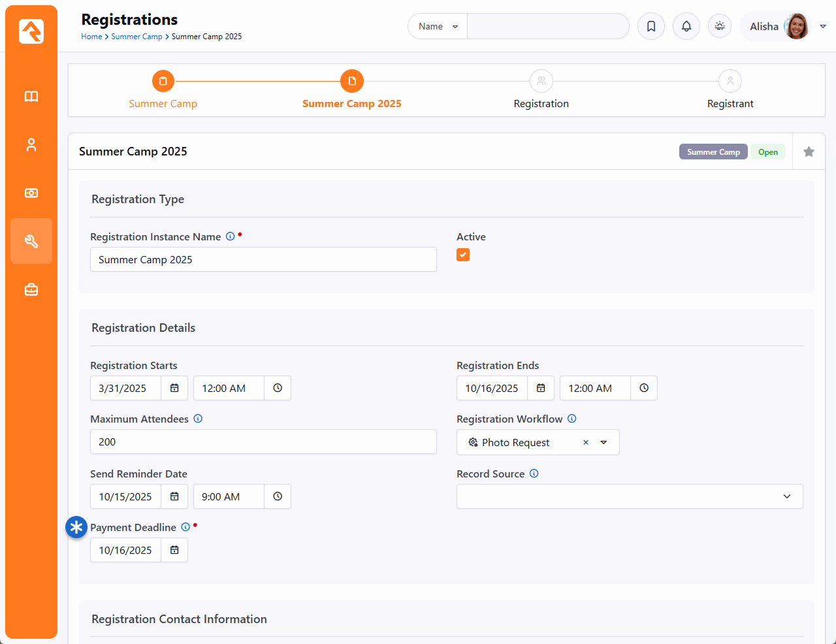Click the star favorite icon
The height and width of the screenshot is (644, 836).
point(809,152)
